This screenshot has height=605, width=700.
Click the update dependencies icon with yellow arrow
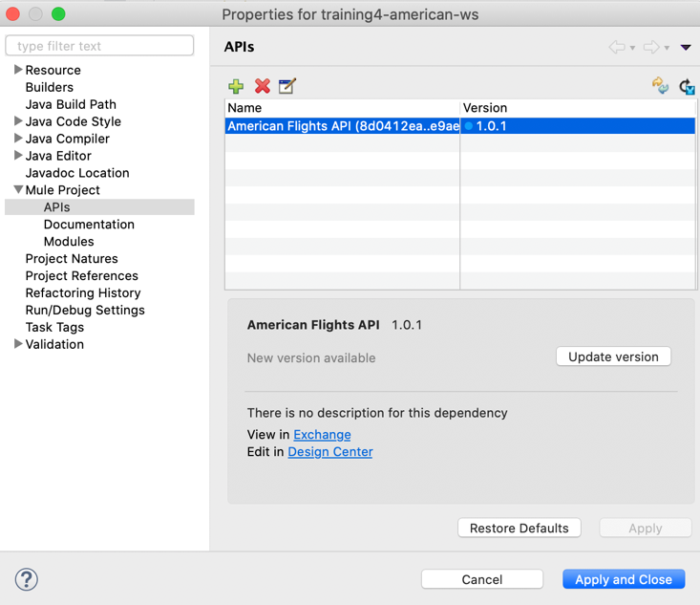point(660,85)
